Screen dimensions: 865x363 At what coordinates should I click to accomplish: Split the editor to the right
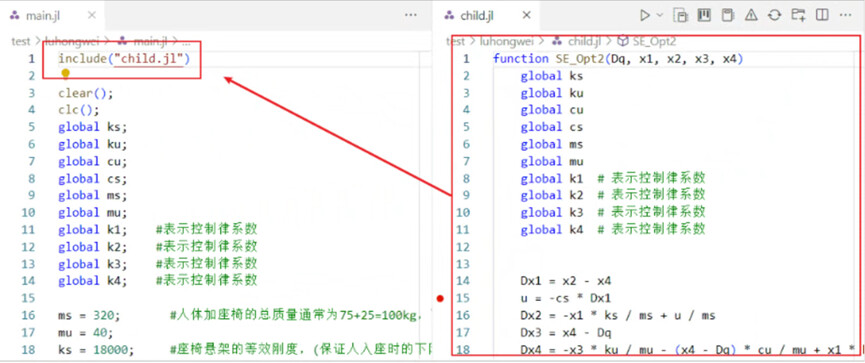pos(822,15)
